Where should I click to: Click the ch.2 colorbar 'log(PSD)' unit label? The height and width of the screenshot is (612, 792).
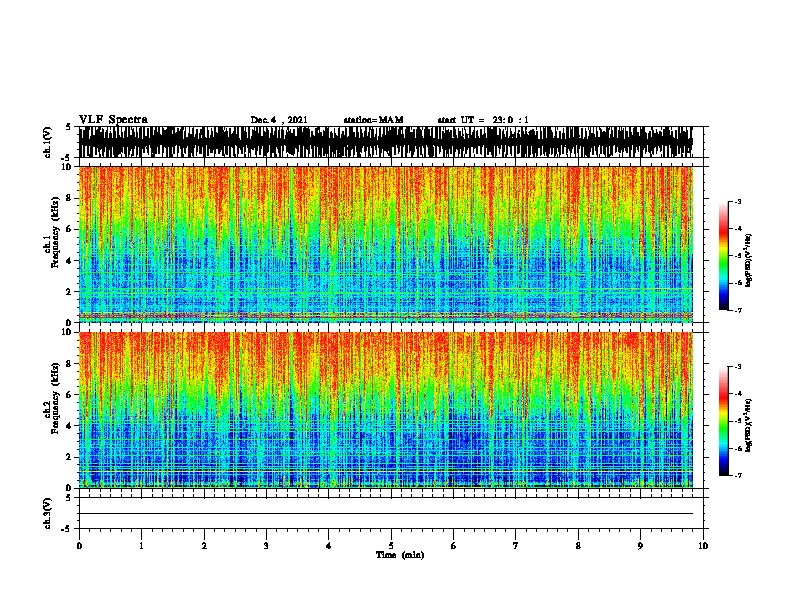749,425
